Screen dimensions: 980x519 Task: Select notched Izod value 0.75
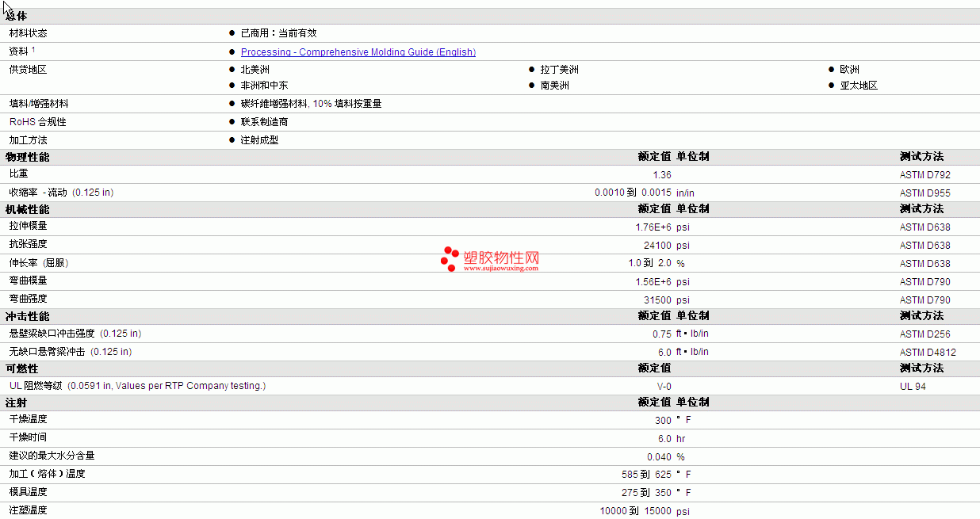tap(662, 334)
